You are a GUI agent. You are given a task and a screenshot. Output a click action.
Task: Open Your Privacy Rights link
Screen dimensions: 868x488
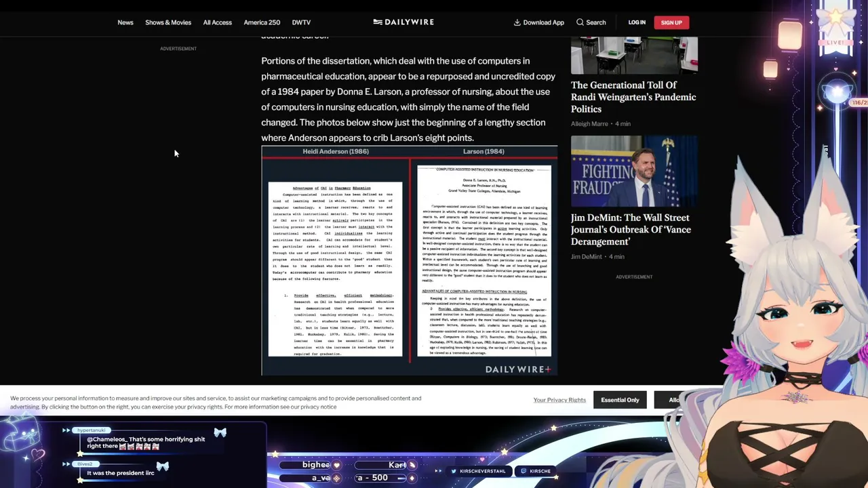pos(559,400)
